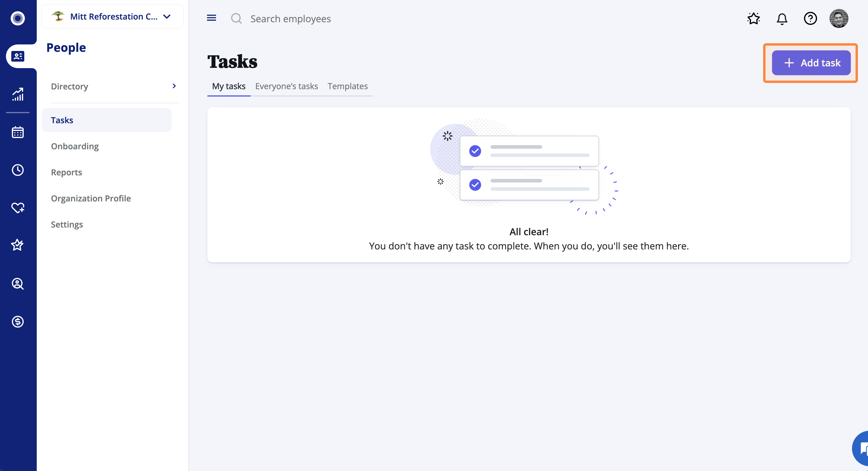
Task: Expand the Mitt Reforestation company dropdown
Action: [x=113, y=17]
